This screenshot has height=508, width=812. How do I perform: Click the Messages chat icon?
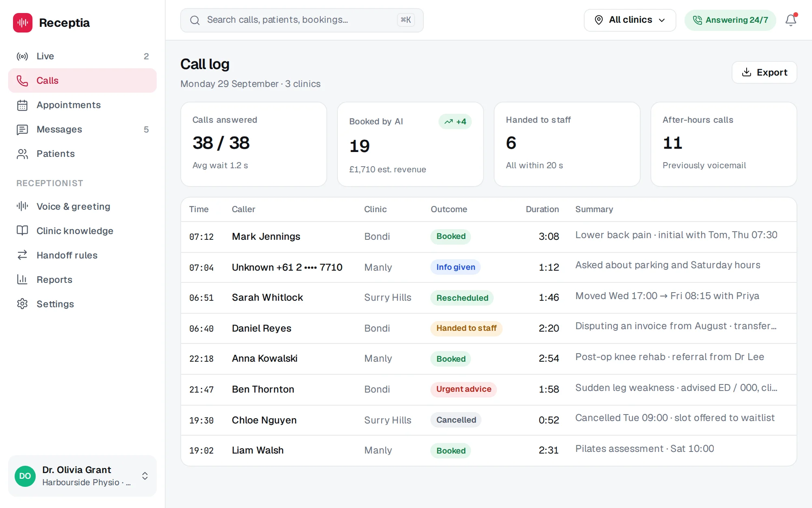(x=22, y=130)
